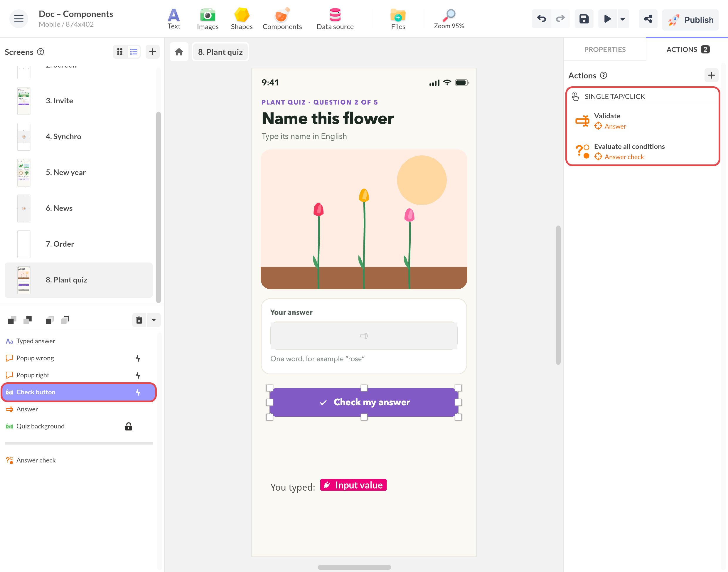The height and width of the screenshot is (572, 728).
Task: Click the Zoom 95% magnifier
Action: coord(449,19)
